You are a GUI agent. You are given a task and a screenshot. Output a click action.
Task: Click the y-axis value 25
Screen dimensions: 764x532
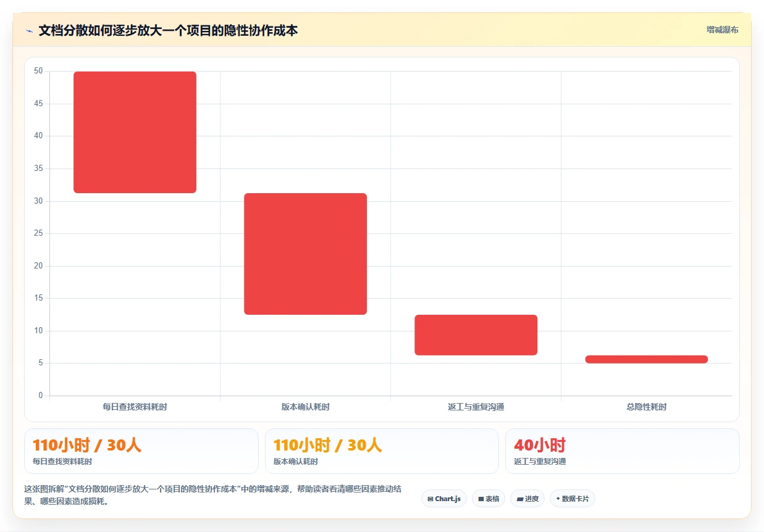(x=38, y=233)
